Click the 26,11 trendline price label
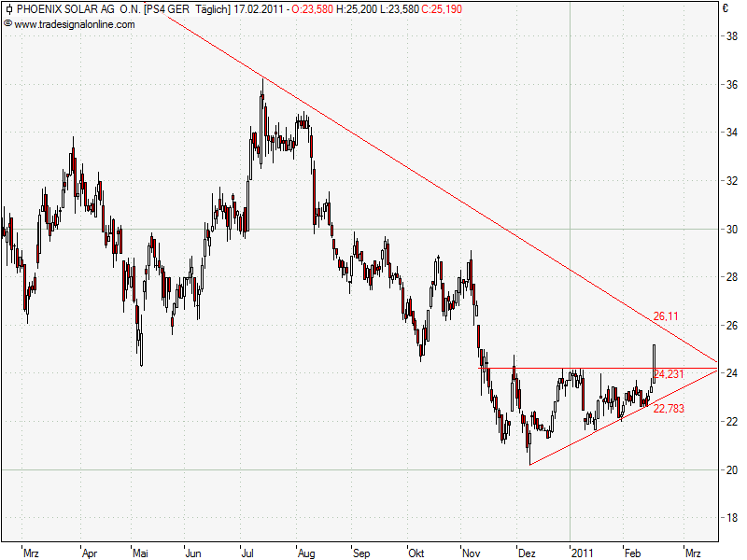747x560 pixels. 665,316
